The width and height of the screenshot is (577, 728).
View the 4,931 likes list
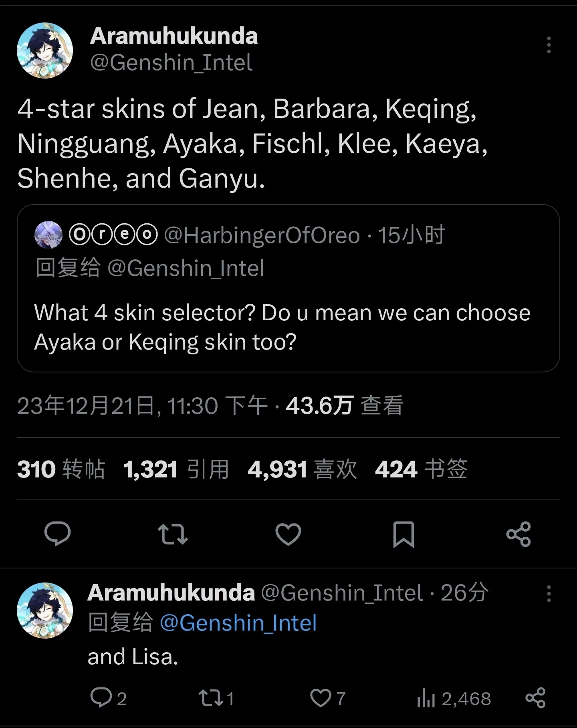point(302,469)
